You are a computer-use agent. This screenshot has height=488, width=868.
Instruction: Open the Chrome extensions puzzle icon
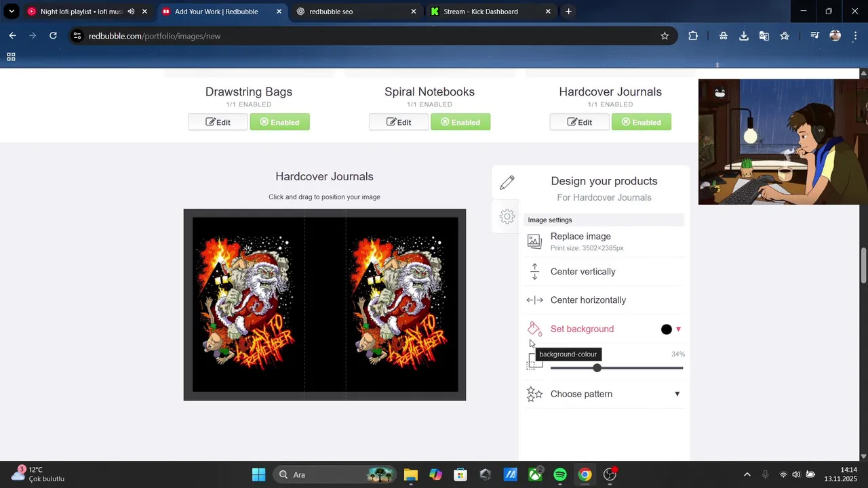(x=693, y=36)
